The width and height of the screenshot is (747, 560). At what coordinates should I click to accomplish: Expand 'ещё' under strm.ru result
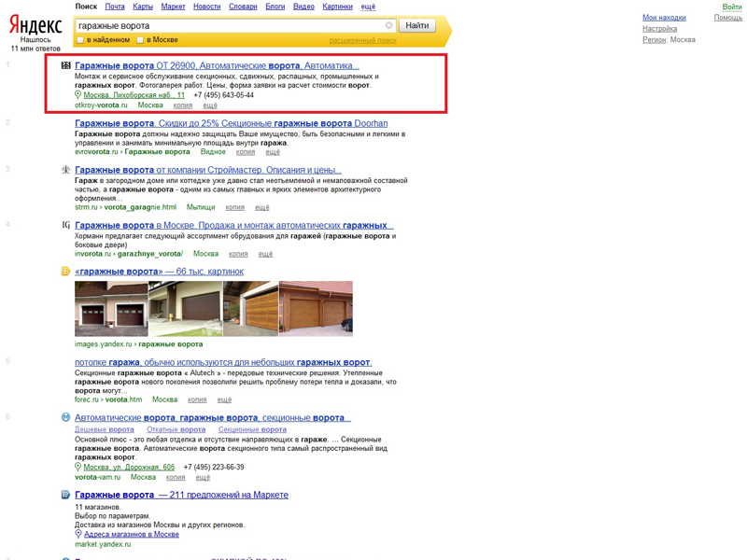coord(262,207)
